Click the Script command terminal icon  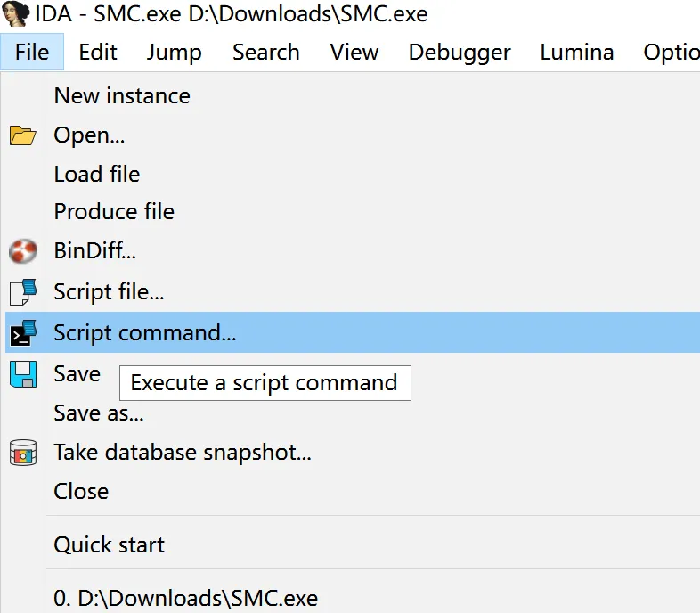tap(23, 333)
